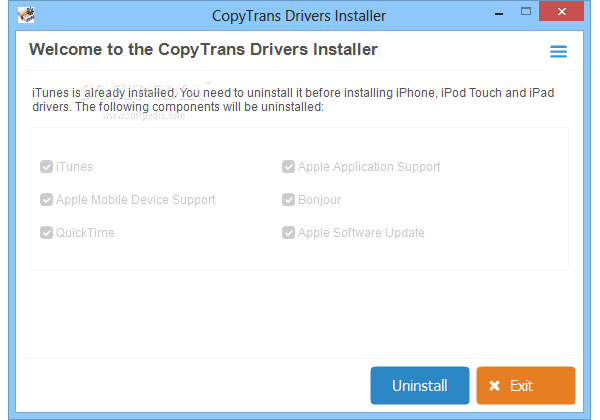
Task: Click the Uninstall button
Action: click(x=420, y=386)
